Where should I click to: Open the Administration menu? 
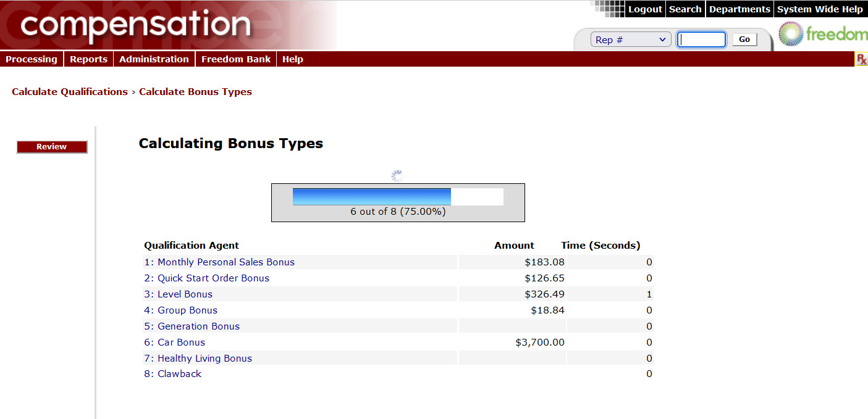[153, 59]
